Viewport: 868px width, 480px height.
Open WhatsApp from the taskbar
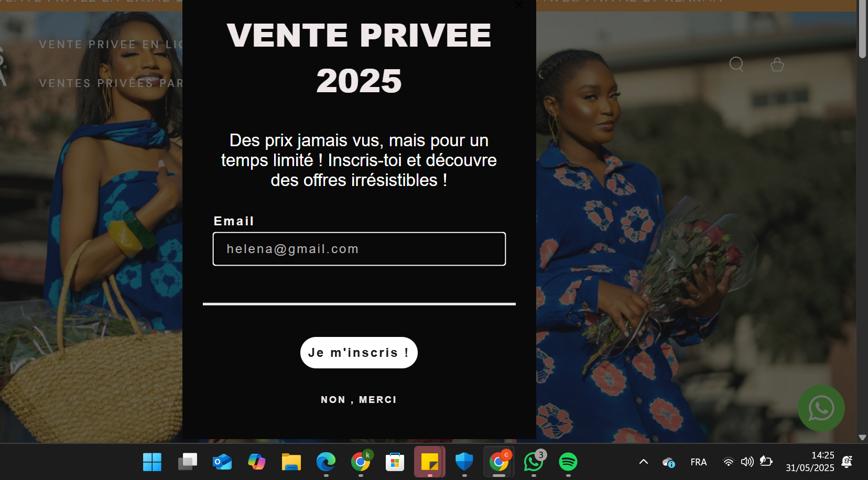pos(534,462)
